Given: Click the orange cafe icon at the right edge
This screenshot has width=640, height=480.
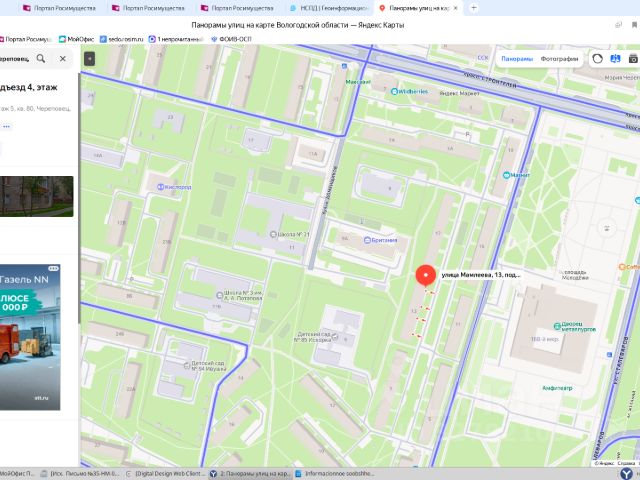Looking at the screenshot, I should coord(622,267).
